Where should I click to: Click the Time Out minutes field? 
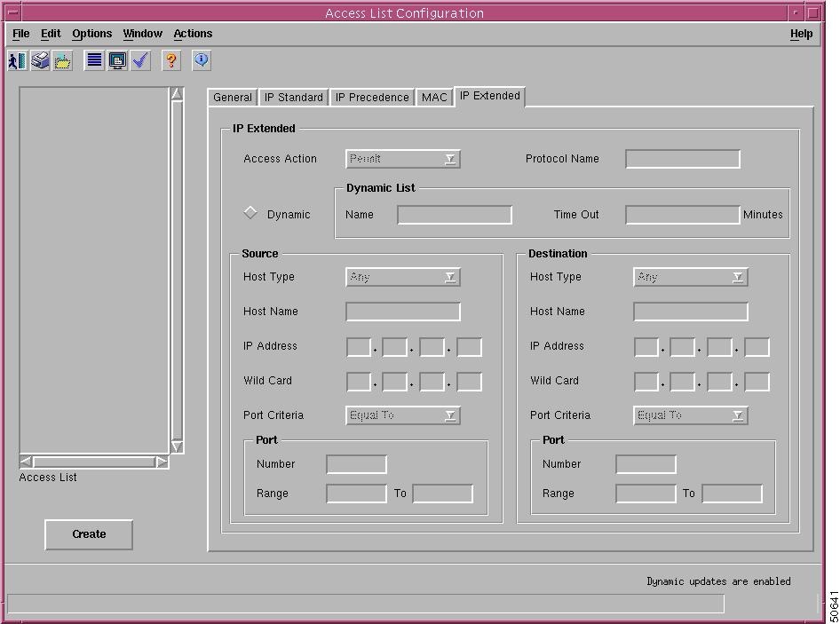683,215
